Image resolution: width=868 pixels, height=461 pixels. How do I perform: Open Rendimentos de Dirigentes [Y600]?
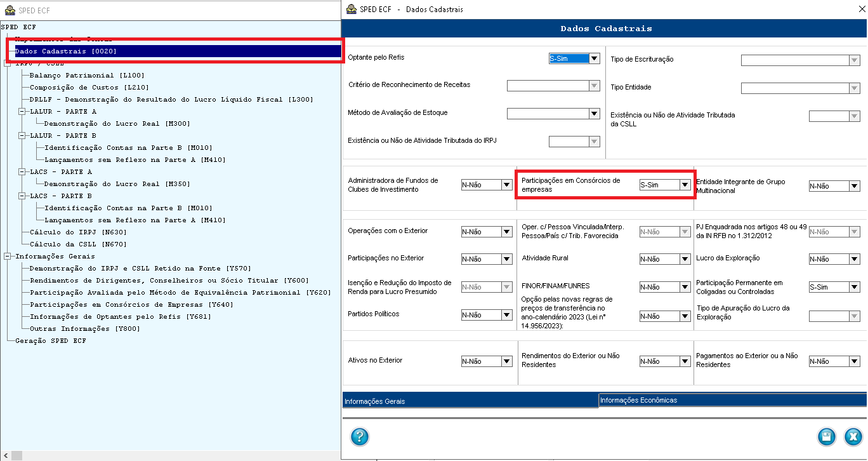point(169,280)
